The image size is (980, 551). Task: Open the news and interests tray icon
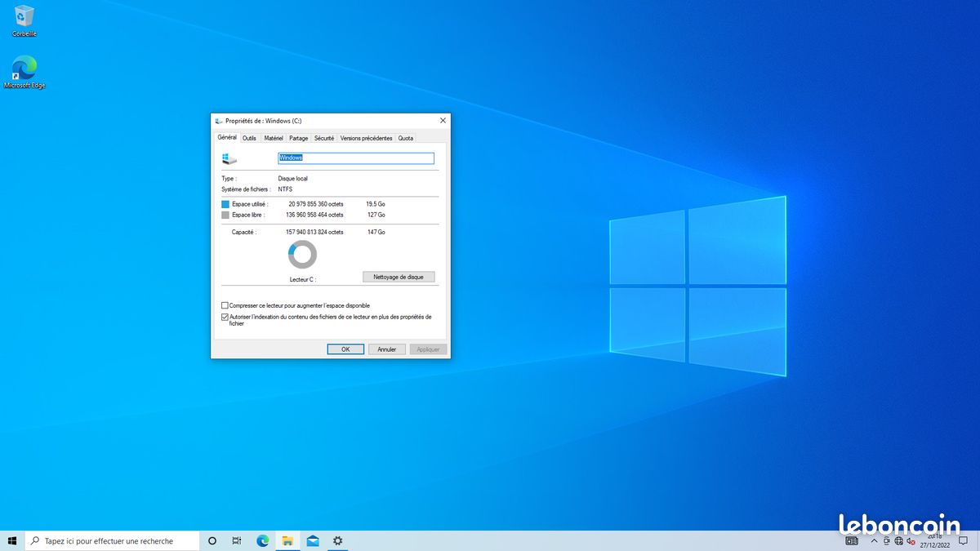852,540
